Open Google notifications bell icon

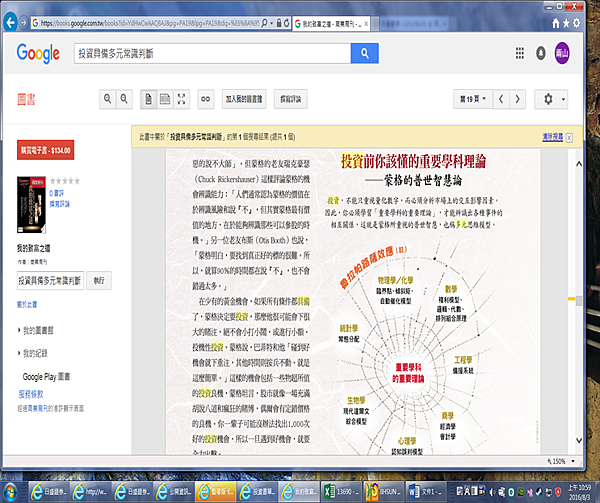(541, 53)
